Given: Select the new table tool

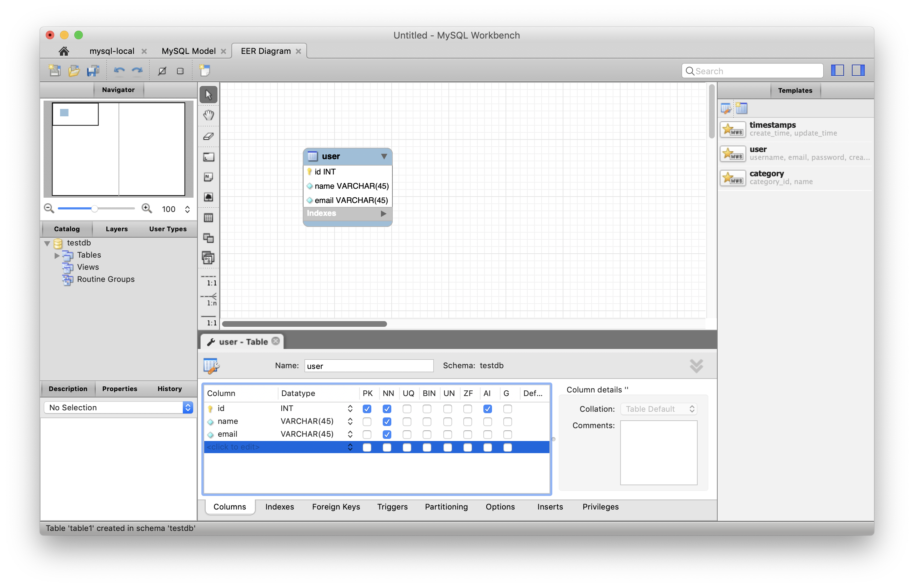Looking at the screenshot, I should coord(209,218).
